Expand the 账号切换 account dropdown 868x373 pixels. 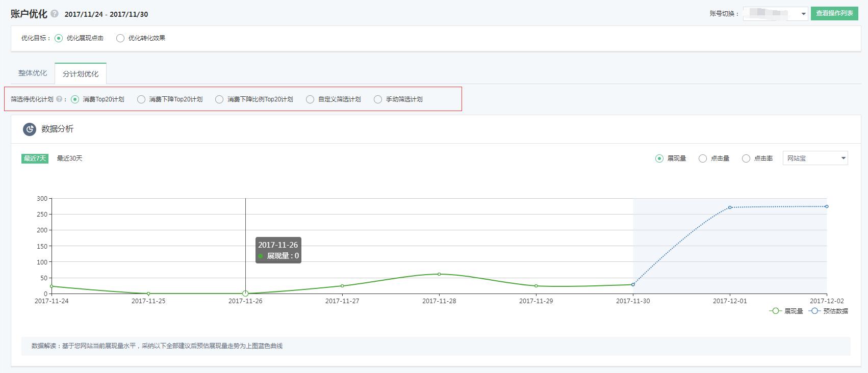pyautogui.click(x=775, y=14)
